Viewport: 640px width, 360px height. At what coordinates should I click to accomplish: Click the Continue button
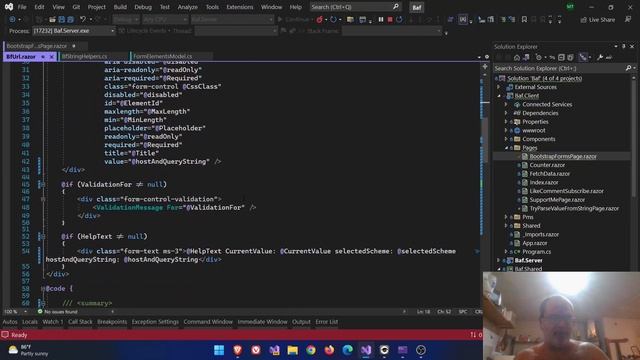coord(293,19)
